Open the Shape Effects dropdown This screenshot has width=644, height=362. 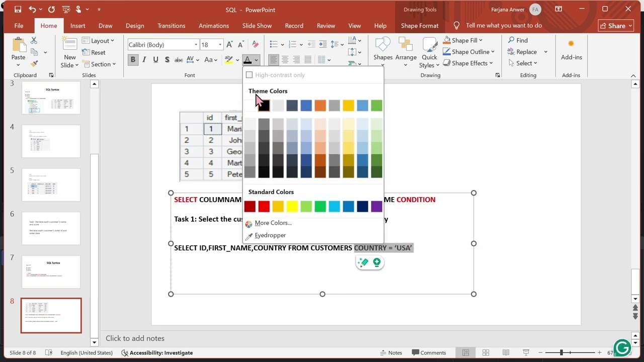468,63
